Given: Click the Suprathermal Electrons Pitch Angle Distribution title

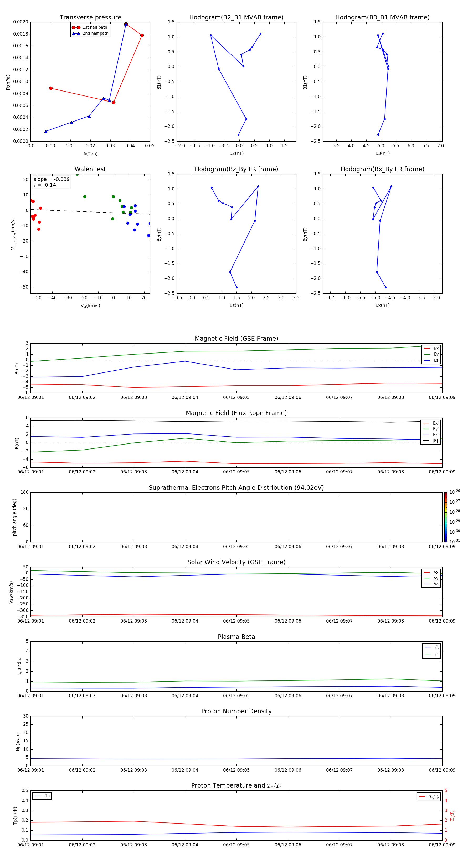Looking at the screenshot, I should (x=236, y=488).
